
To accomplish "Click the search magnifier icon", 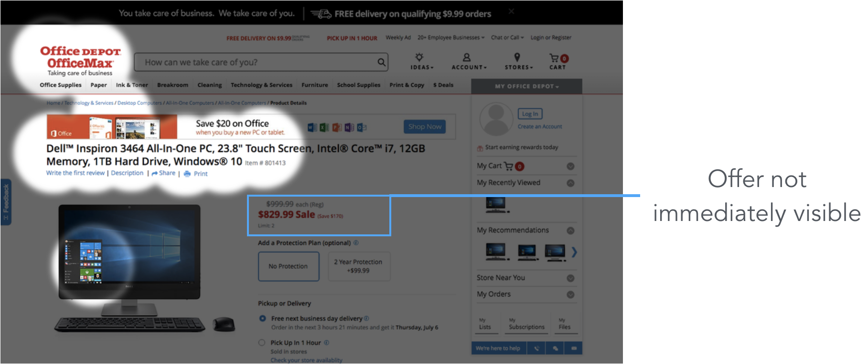I will coord(381,62).
